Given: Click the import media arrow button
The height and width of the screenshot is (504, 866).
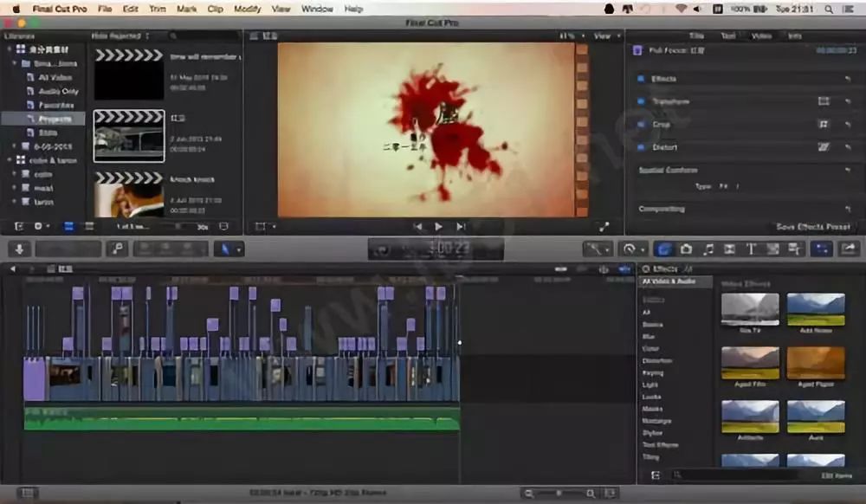Looking at the screenshot, I should [x=18, y=249].
